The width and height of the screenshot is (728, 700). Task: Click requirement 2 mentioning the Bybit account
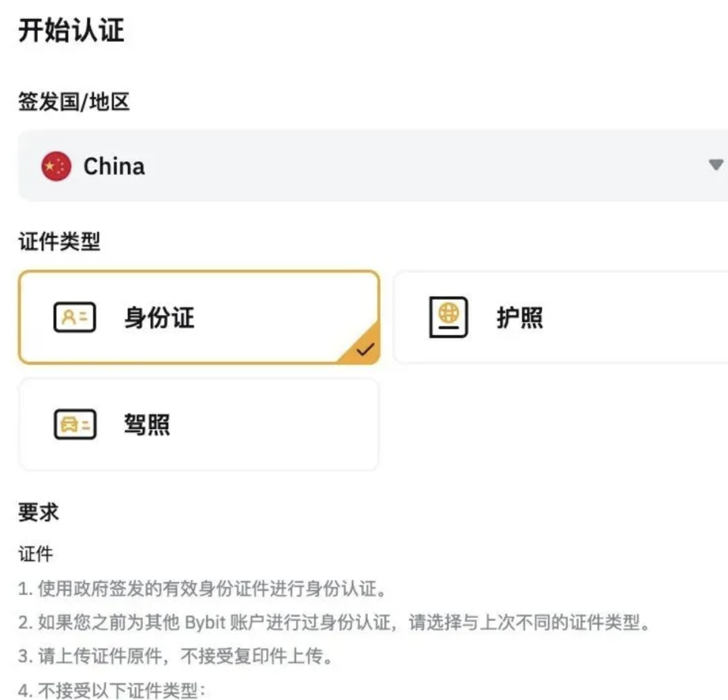click(x=334, y=622)
